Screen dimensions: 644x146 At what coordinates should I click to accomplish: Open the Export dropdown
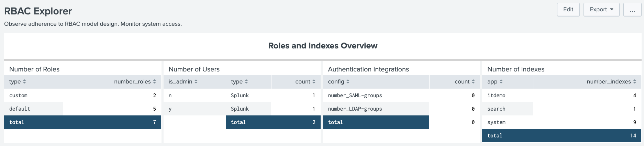[x=601, y=10]
